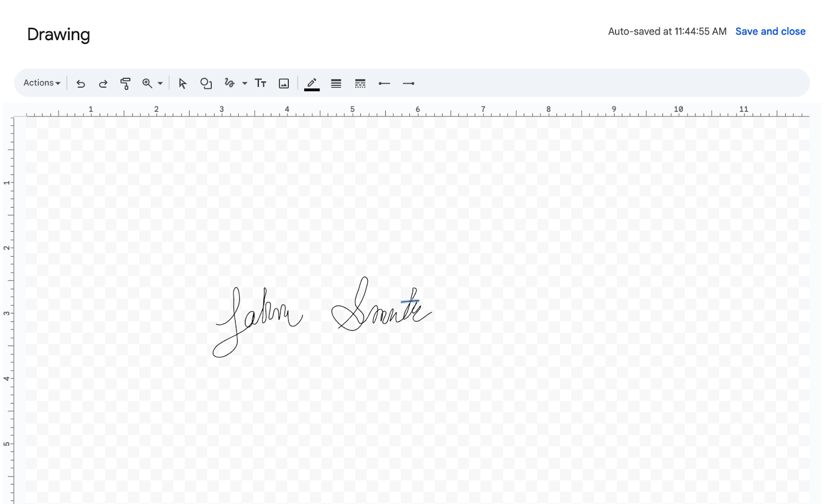The image size is (825, 504).
Task: Select the Text box tool
Action: click(260, 83)
